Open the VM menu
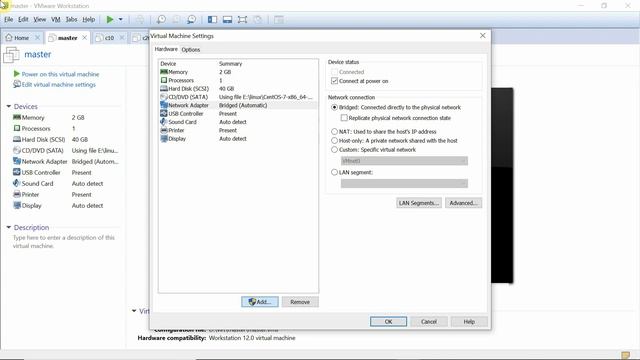 [56, 19]
